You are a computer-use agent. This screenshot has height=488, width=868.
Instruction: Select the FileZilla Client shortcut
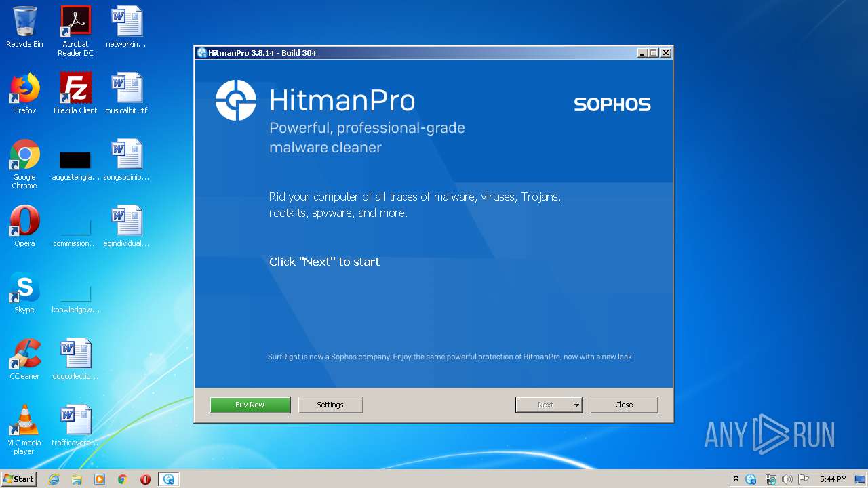coord(75,94)
